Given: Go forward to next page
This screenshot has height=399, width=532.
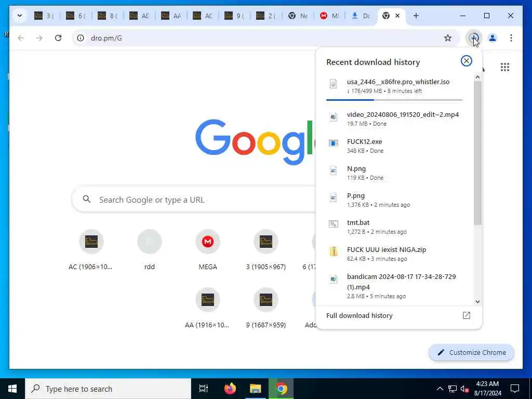Looking at the screenshot, I should (x=39, y=38).
